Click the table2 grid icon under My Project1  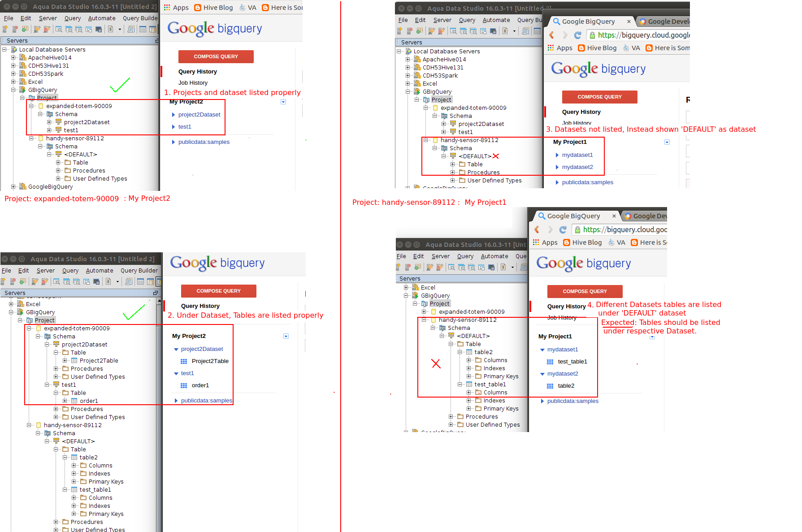tap(550, 386)
